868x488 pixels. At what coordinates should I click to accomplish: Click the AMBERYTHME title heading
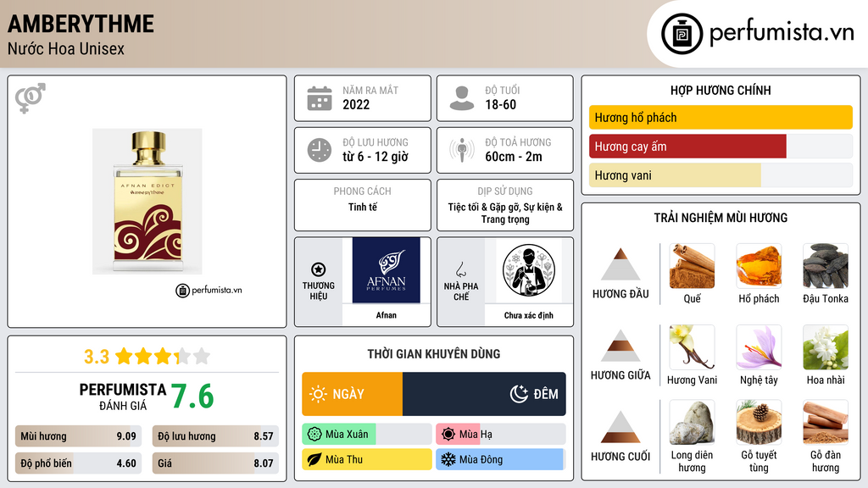[81, 24]
